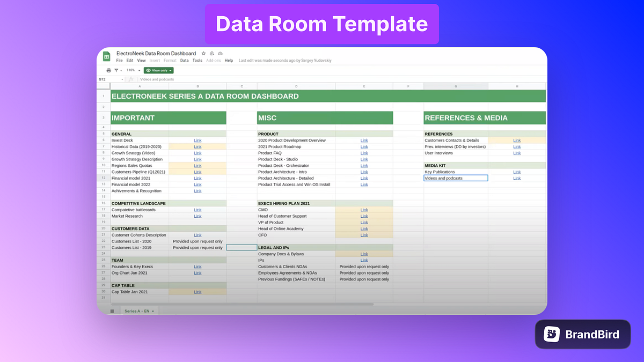The width and height of the screenshot is (644, 362).
Task: Select the Founders & Key Execs cell
Action: point(140,267)
